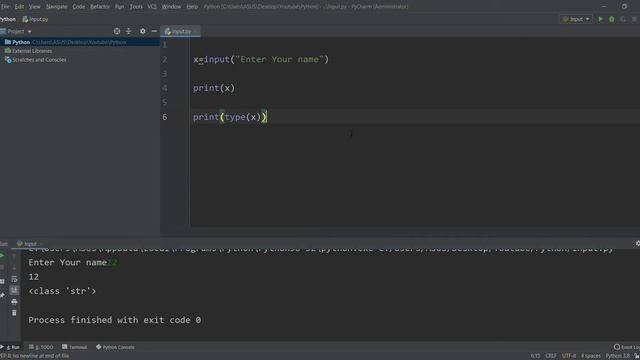Click input.py breadcrumb in navigation bar
This screenshot has width=640, height=360.
point(36,19)
